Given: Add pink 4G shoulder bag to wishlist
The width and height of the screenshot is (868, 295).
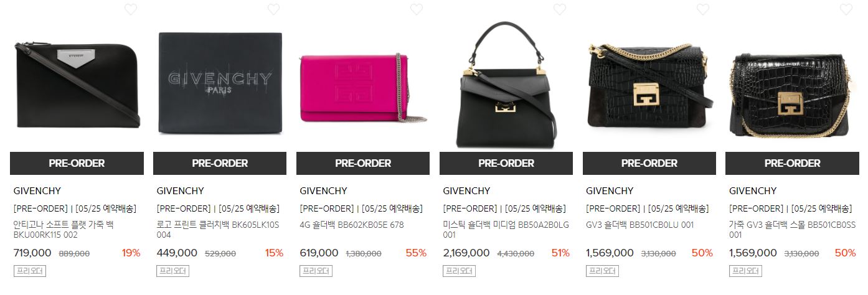Looking at the screenshot, I should pyautogui.click(x=417, y=9).
